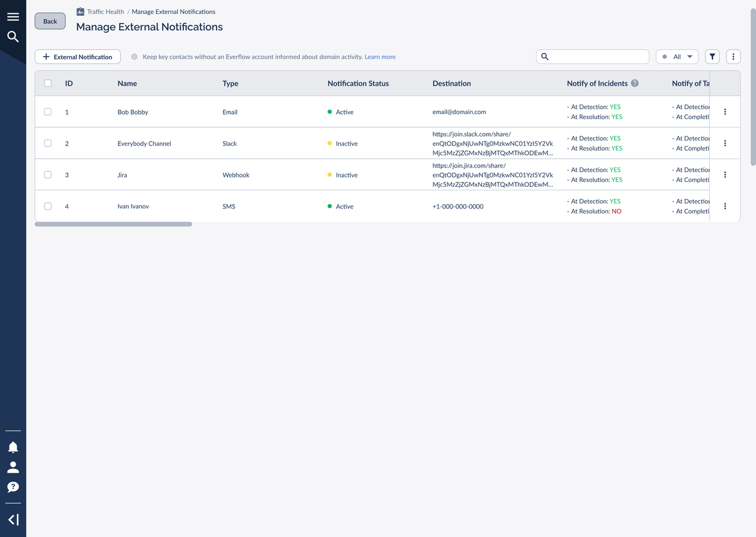756x537 pixels.
Task: Click Active status for Ivan Ivanov
Action: 341,206
